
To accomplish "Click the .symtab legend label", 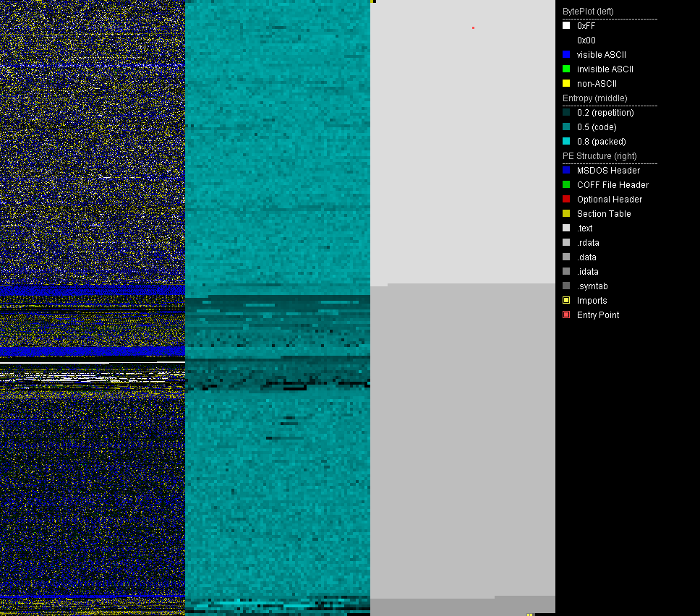I will coord(592,286).
